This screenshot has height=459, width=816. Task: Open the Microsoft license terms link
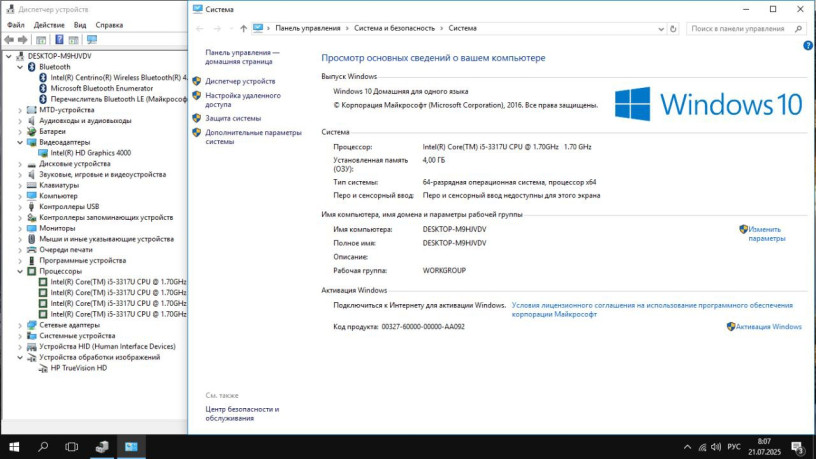[652, 310]
